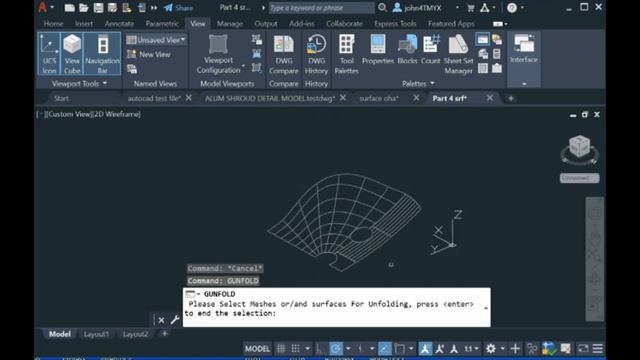Open the annotation scale 1:1 dropdown

click(471, 349)
